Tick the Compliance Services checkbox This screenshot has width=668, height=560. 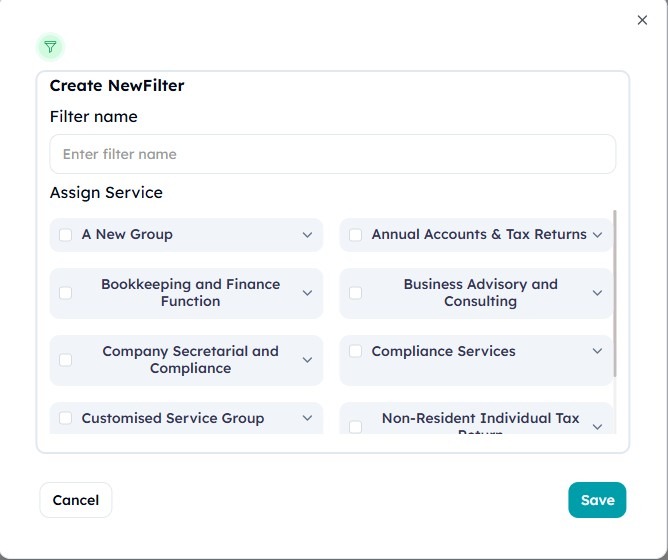pos(355,351)
